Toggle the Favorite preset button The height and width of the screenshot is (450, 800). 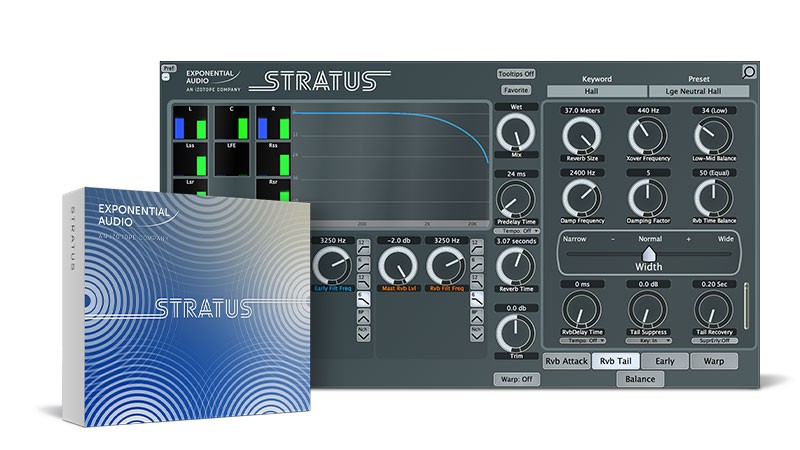click(516, 90)
